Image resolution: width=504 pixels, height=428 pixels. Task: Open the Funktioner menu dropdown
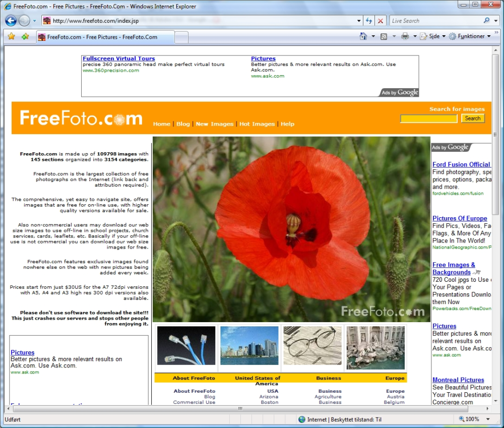click(470, 36)
